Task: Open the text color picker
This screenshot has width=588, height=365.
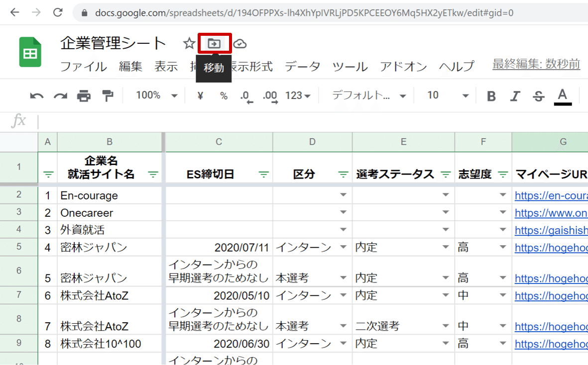Action: point(563,96)
